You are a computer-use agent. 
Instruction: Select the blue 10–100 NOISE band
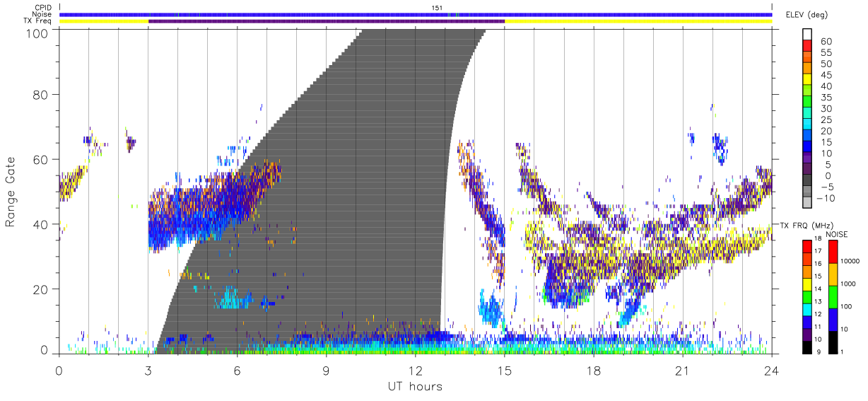click(832, 319)
